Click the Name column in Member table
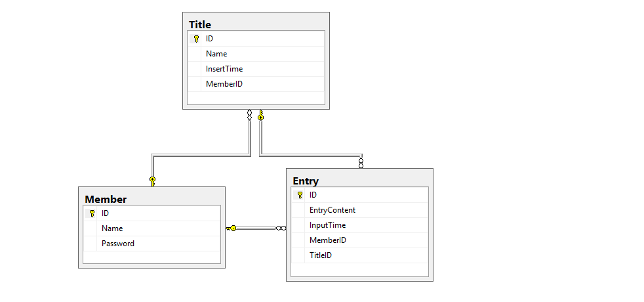This screenshot has width=644, height=302. 112,228
